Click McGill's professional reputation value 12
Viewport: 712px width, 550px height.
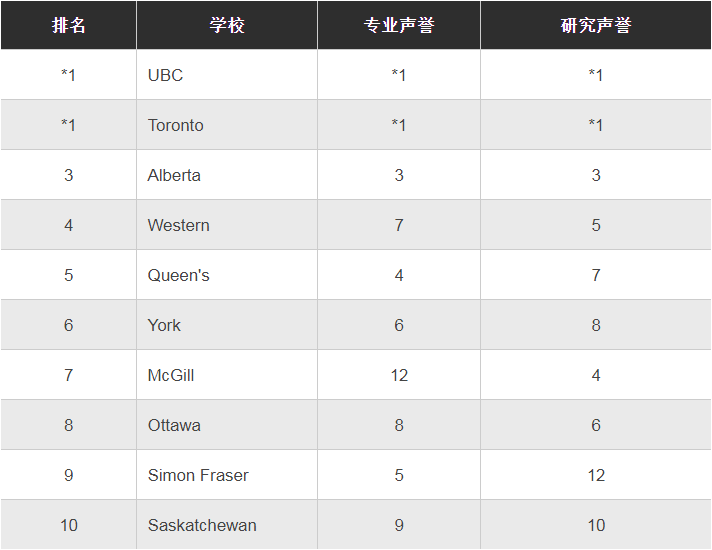[x=399, y=375]
